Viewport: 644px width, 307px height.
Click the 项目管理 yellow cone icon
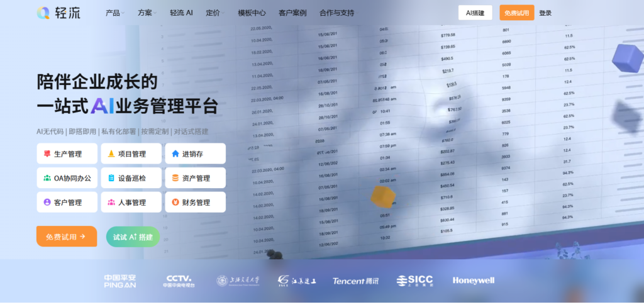coord(111,153)
